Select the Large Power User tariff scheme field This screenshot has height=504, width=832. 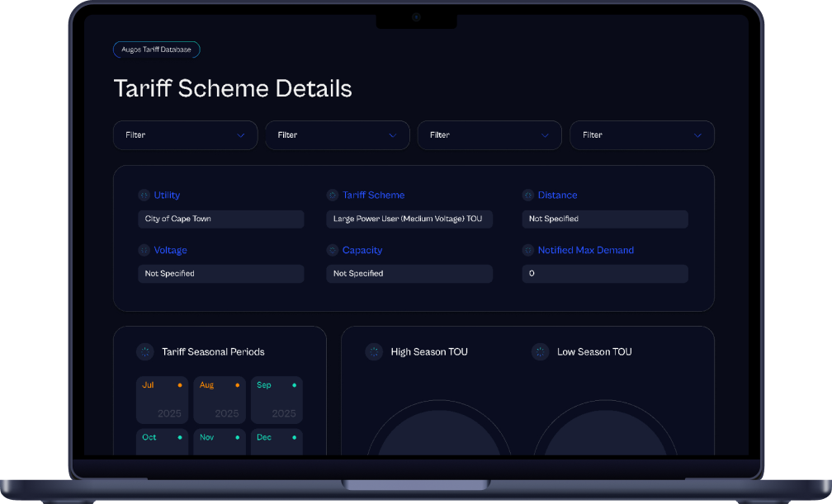tap(409, 219)
